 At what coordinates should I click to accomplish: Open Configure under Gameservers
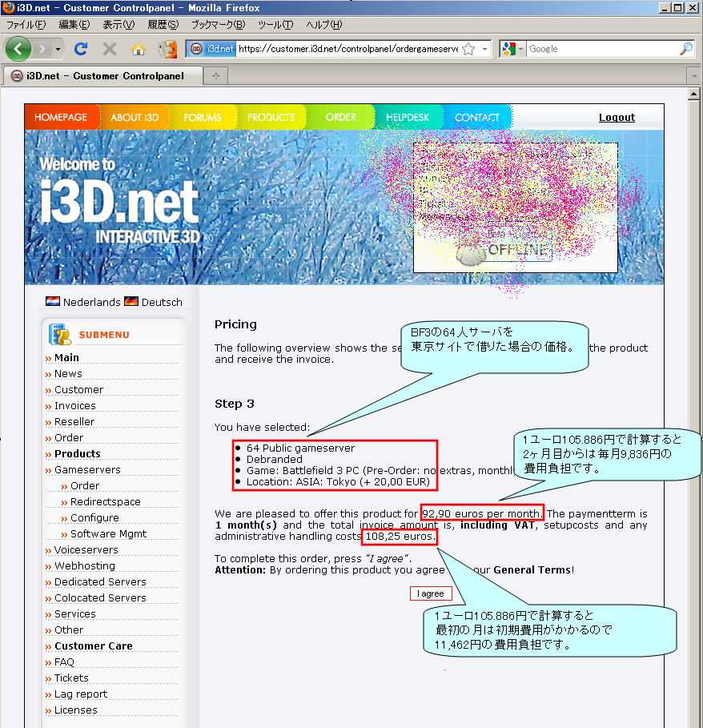tap(94, 517)
